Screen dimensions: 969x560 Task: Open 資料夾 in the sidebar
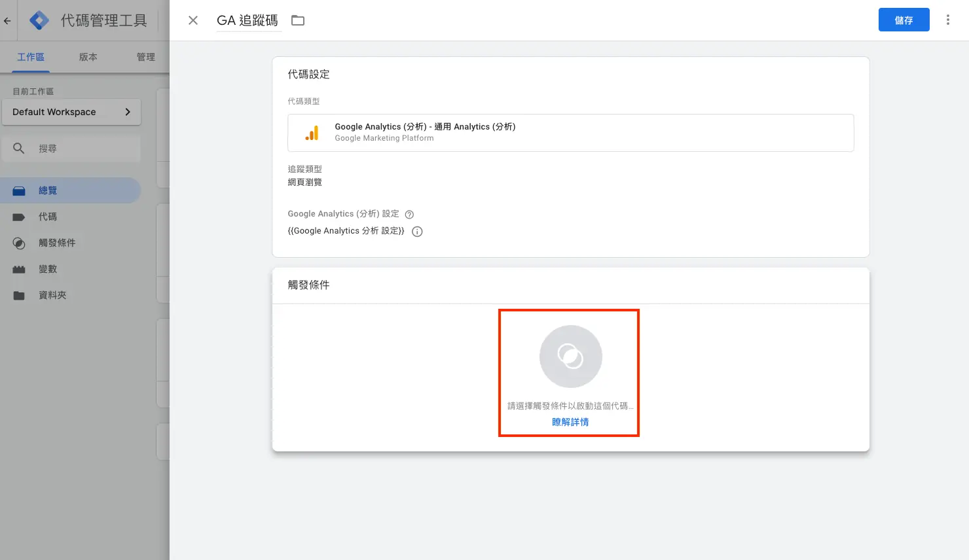pyautogui.click(x=71, y=295)
